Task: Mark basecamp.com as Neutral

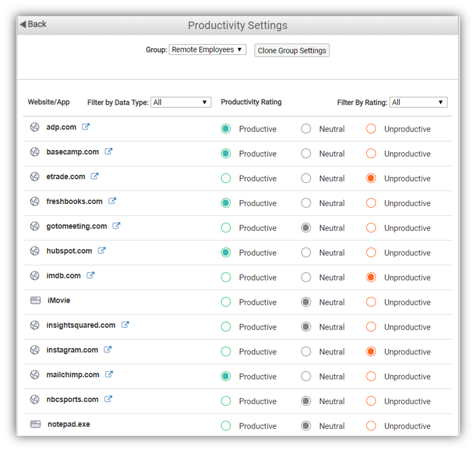Action: [x=306, y=154]
